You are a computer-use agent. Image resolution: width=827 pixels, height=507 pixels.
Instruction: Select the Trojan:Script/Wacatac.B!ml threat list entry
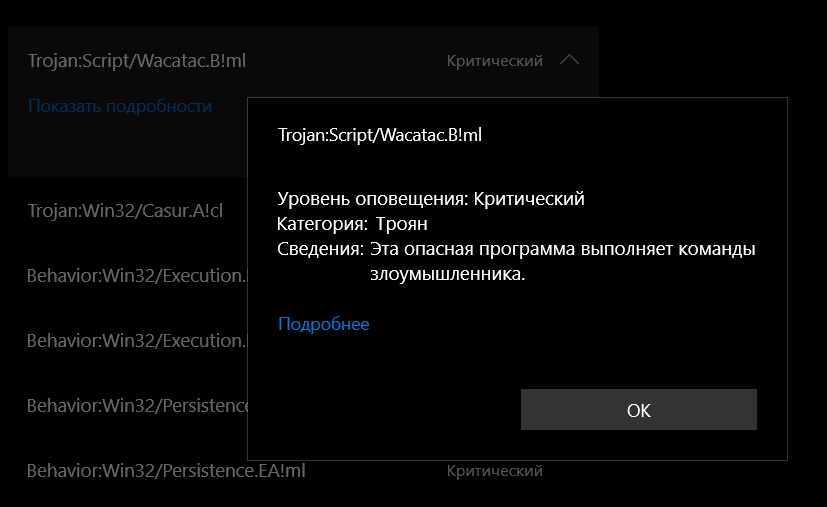click(x=137, y=61)
